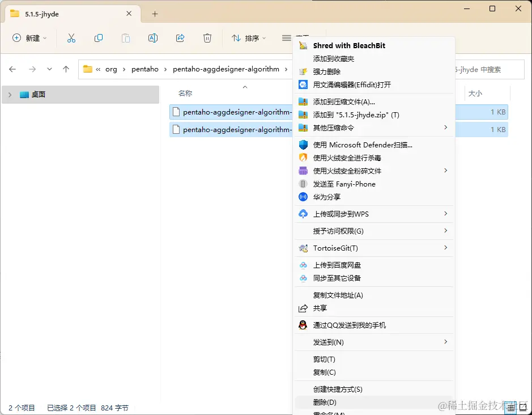Click 'pentaho-aggdesigner-algorithm' breadcrumb segment

(x=226, y=69)
